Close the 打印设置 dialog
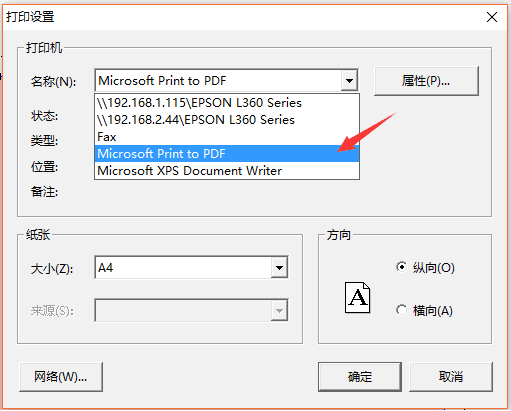 pyautogui.click(x=492, y=17)
